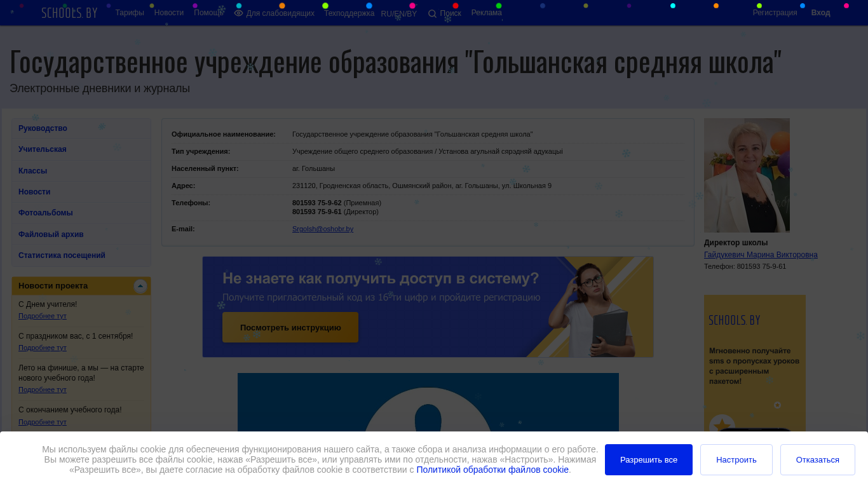Click the Srgolsh@oshobr.by email link

point(323,229)
